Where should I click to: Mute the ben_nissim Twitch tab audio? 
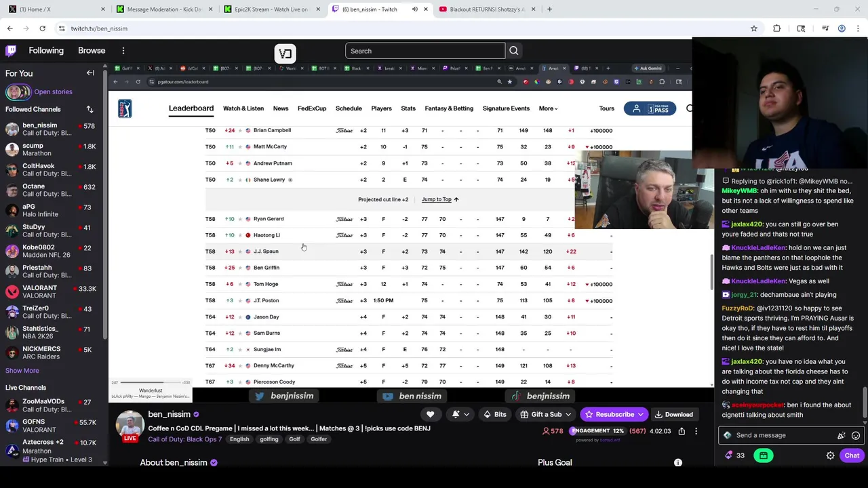tap(414, 9)
